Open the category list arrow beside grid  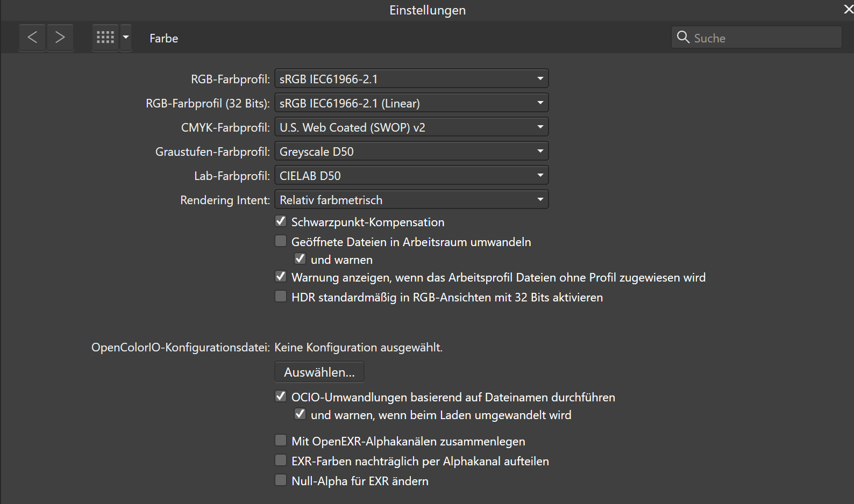click(126, 38)
